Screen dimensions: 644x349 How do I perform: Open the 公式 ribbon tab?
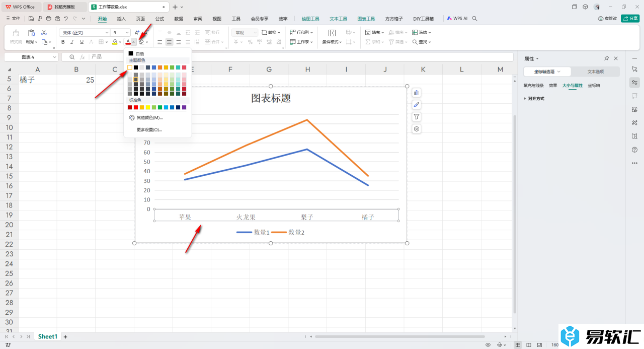tap(159, 18)
